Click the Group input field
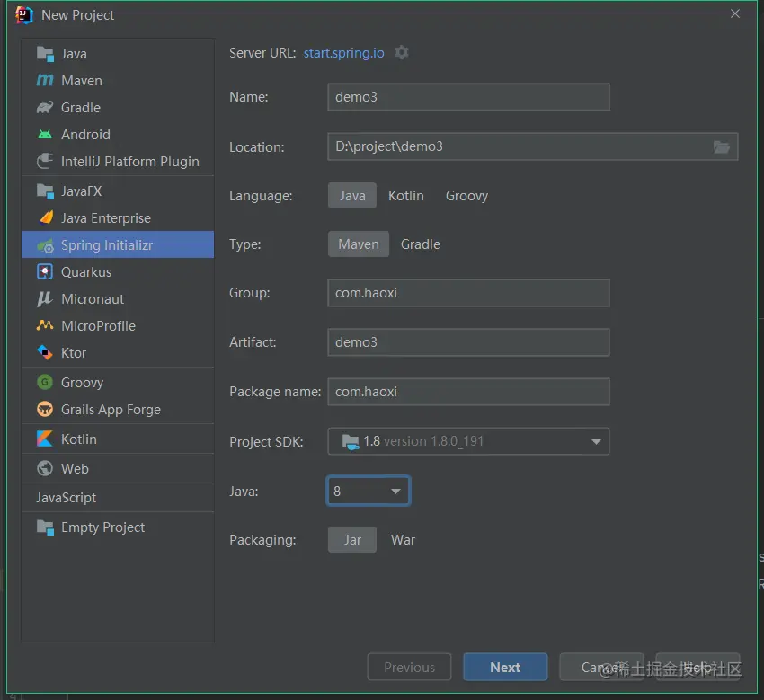 468,293
